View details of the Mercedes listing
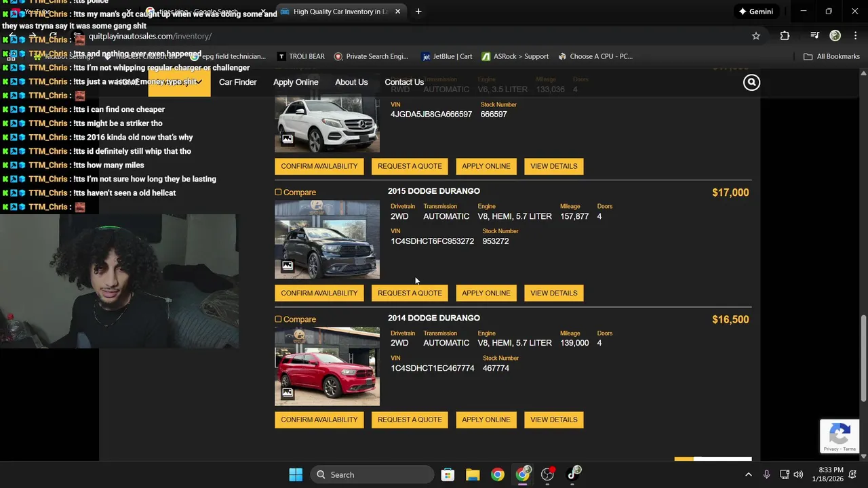 pos(554,166)
